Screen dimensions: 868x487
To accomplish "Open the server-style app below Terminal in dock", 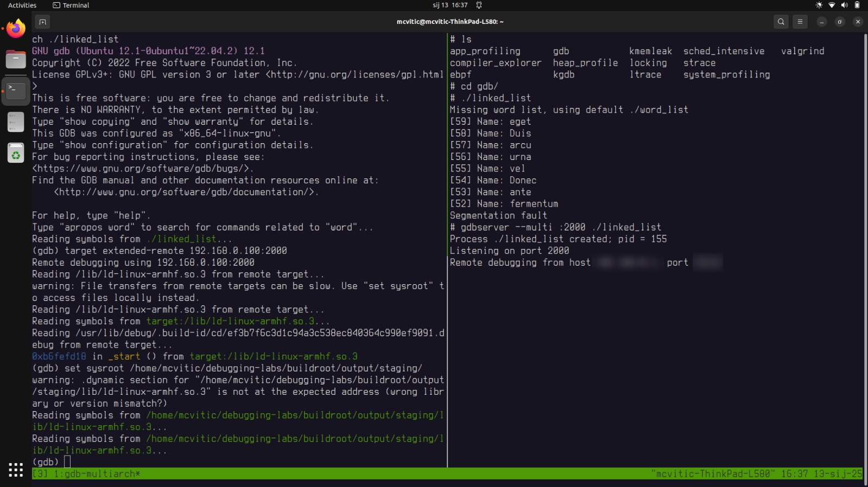I will [x=16, y=122].
